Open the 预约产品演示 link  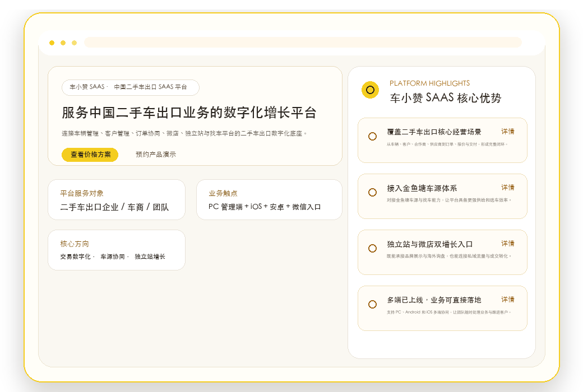click(x=156, y=155)
